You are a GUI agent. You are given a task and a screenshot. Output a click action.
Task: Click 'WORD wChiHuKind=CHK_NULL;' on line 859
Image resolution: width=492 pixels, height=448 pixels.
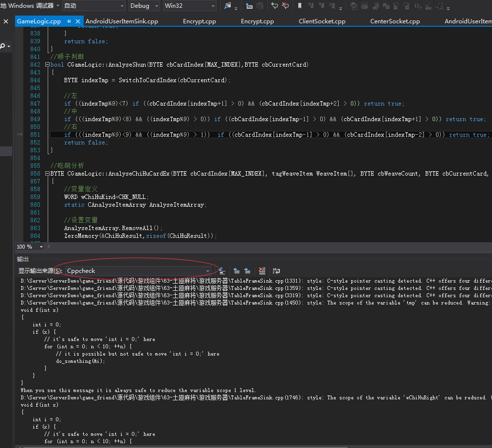tap(107, 197)
